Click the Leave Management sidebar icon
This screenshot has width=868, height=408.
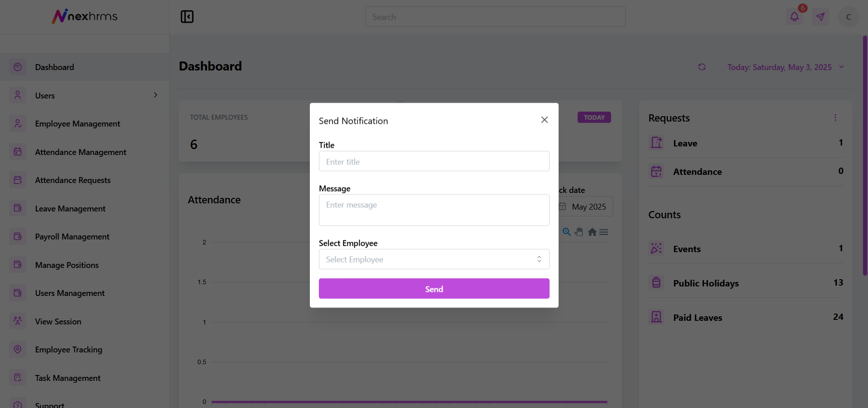[18, 208]
